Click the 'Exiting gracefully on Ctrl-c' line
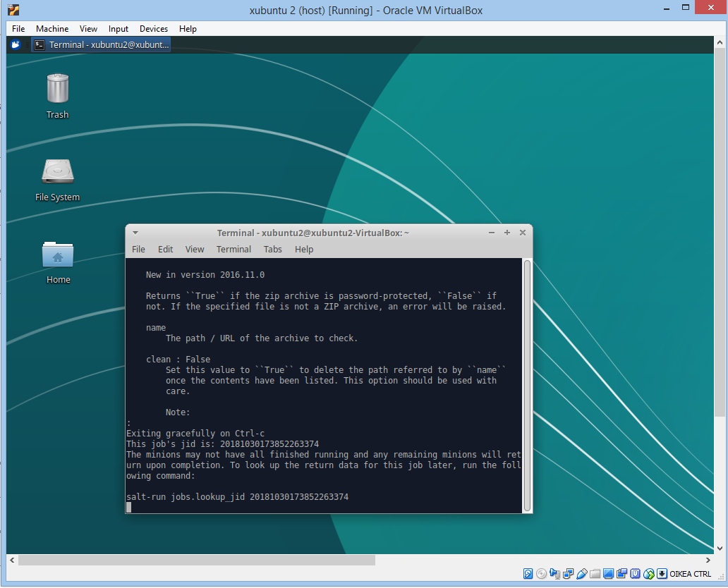The width and height of the screenshot is (728, 588). [x=195, y=434]
